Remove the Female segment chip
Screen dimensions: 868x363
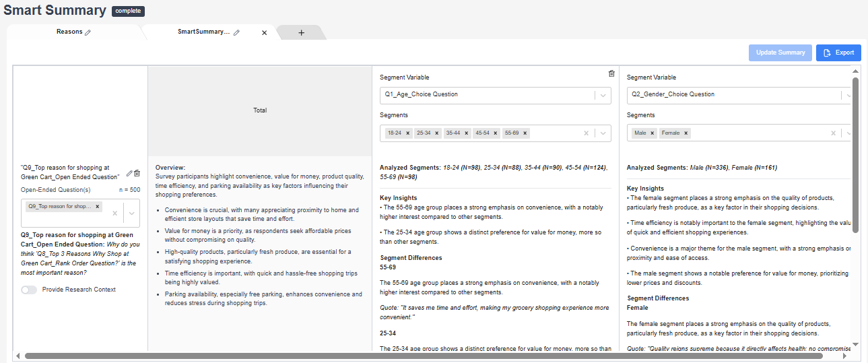pyautogui.click(x=686, y=133)
